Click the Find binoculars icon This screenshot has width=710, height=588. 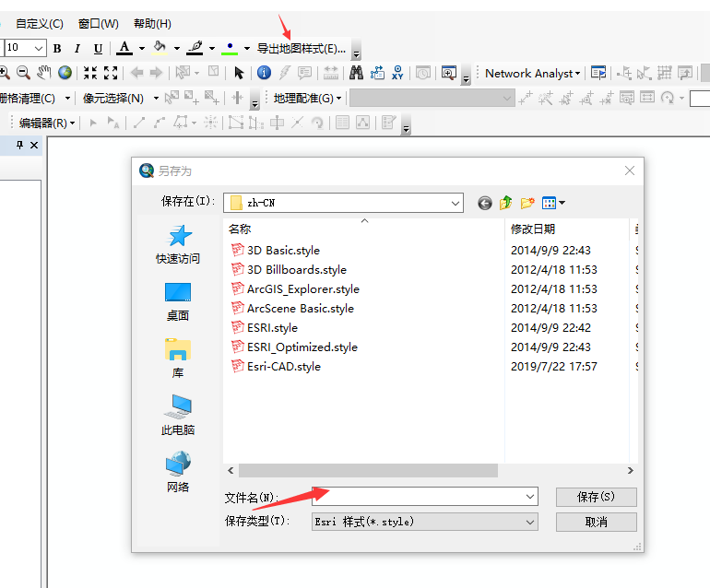[356, 73]
